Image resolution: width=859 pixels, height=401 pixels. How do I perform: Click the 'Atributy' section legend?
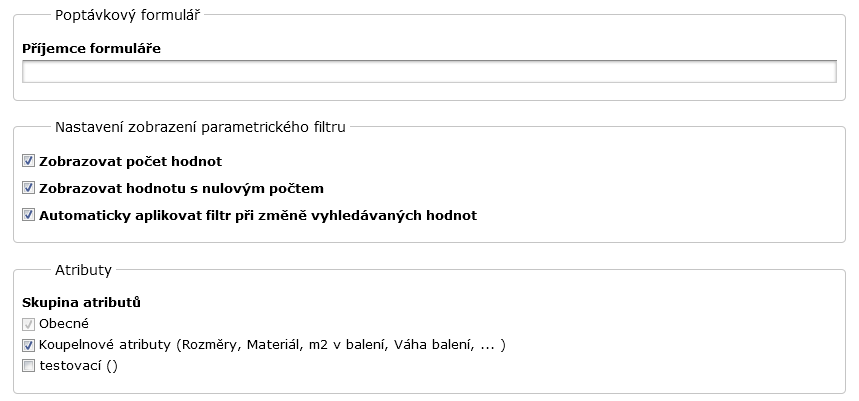83,269
